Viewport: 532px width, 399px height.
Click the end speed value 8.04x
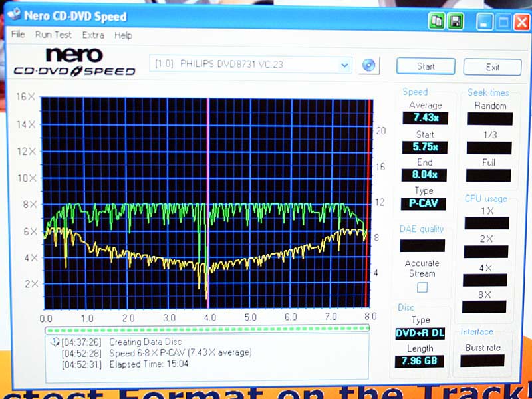[424, 175]
